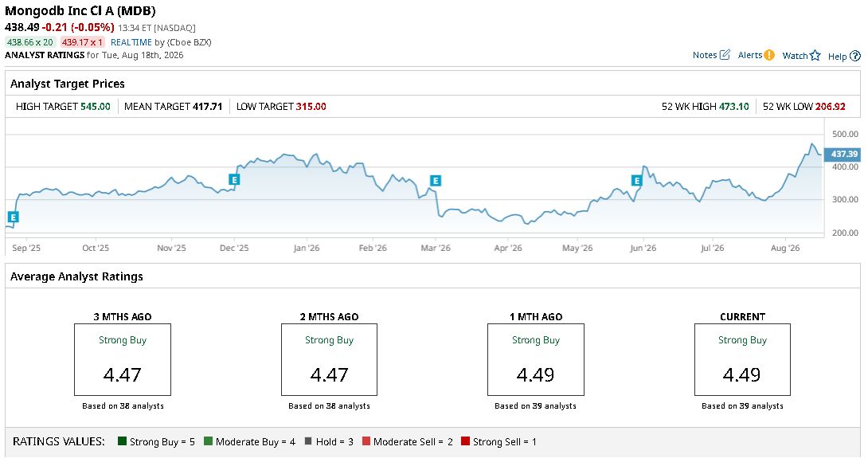Image resolution: width=868 pixels, height=466 pixels.
Task: Click the dark green Strong Buy swatch
Action: point(123,441)
